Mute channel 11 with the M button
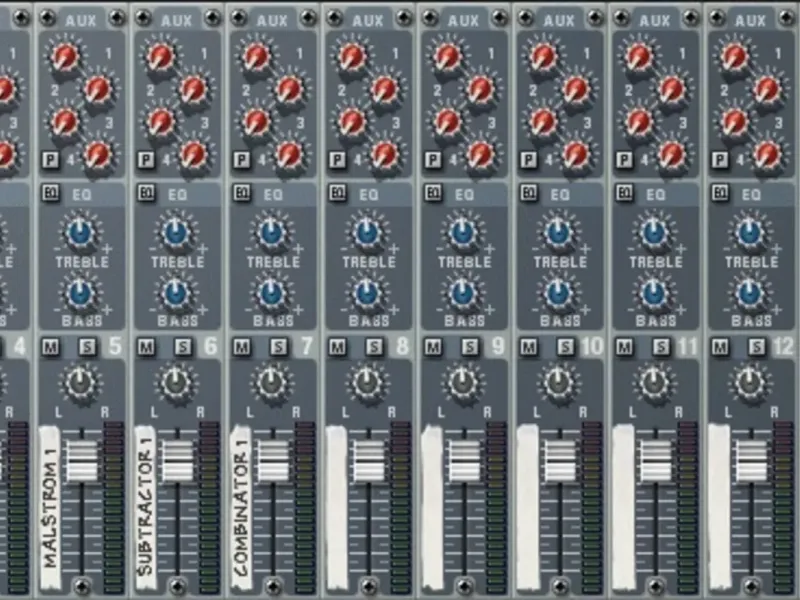 click(624, 347)
